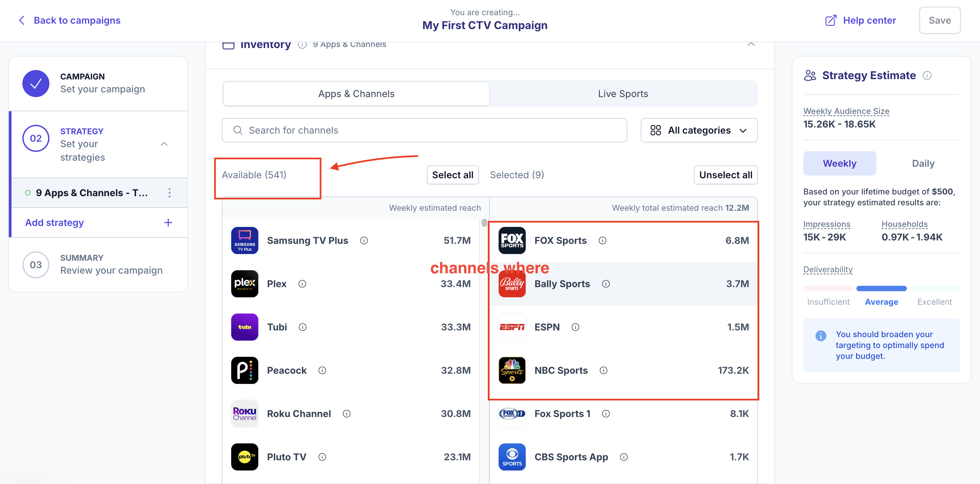Open the Help center link
The width and height of the screenshot is (980, 484).
pos(860,20)
